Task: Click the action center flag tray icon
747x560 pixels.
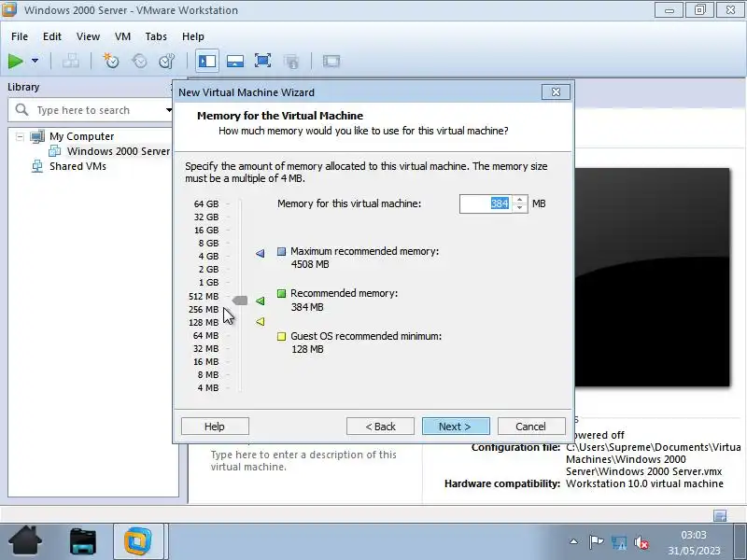Action: (596, 541)
